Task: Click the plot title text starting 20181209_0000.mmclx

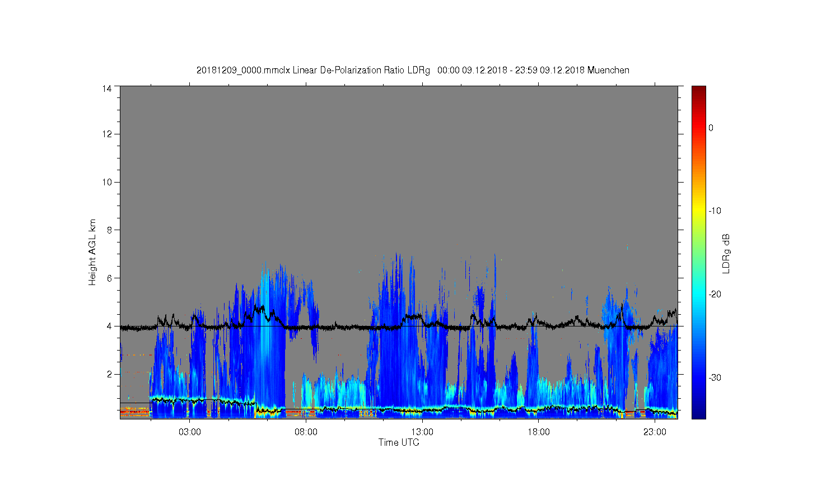Action: coord(413,71)
